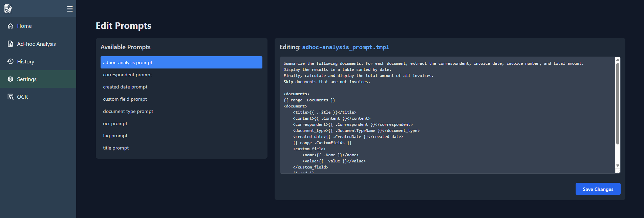The height and width of the screenshot is (218, 644).
Task: Open the tag prompt
Action: pyautogui.click(x=115, y=136)
